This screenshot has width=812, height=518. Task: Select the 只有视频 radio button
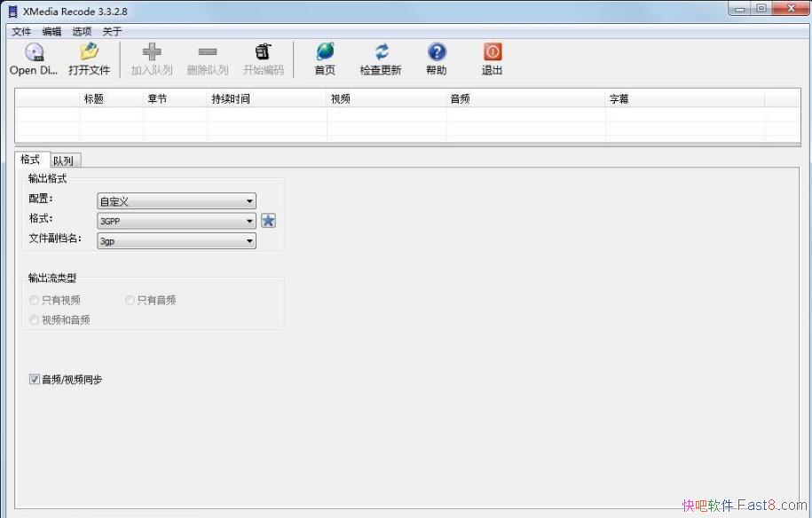coord(34,300)
